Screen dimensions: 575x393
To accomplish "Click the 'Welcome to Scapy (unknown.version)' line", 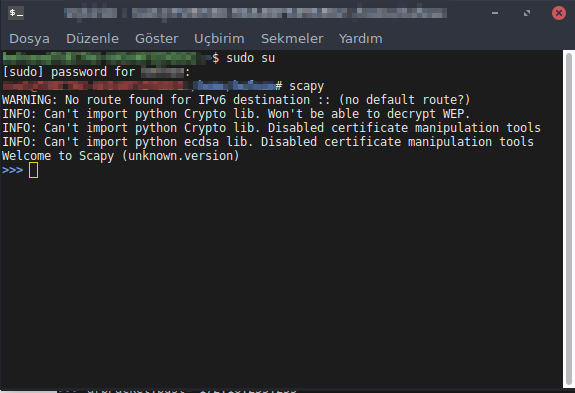I will click(121, 156).
